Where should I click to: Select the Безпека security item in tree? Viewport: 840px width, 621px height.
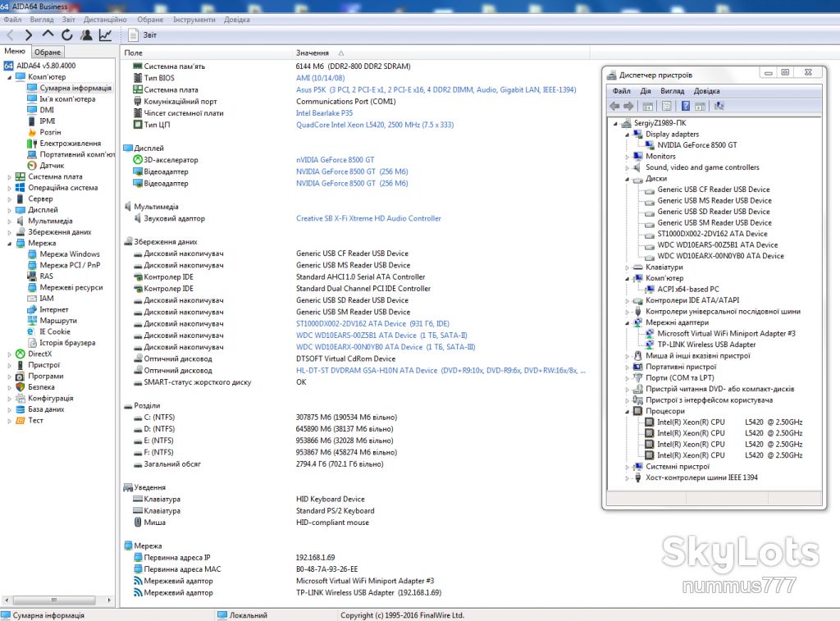[x=41, y=387]
